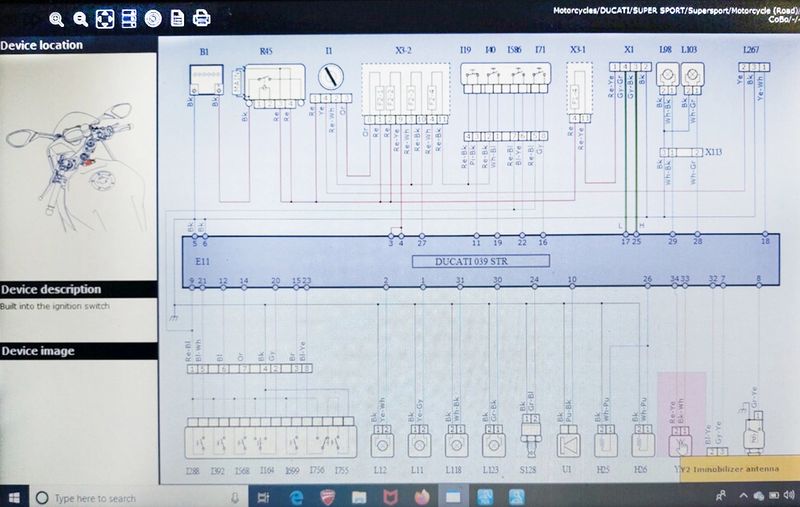Click the L267 connector label

click(751, 49)
